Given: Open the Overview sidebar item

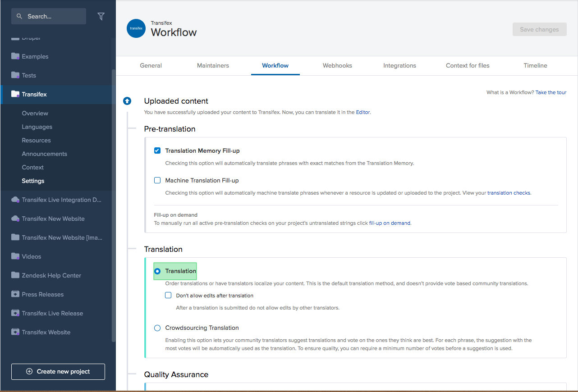Looking at the screenshot, I should [35, 113].
